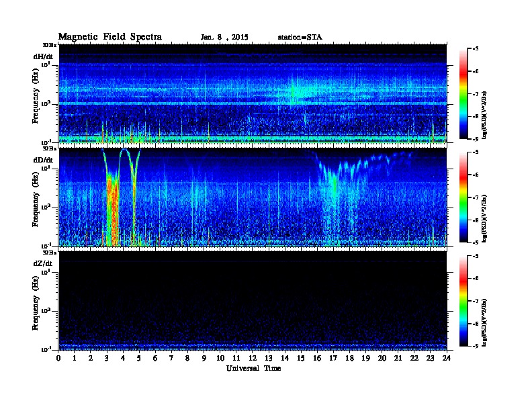Click the -7 label on dH/dt color bar

tap(476, 94)
